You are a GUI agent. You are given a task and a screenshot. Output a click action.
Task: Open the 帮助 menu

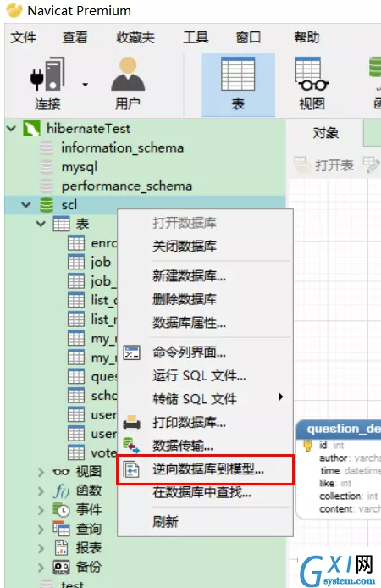[x=306, y=37]
